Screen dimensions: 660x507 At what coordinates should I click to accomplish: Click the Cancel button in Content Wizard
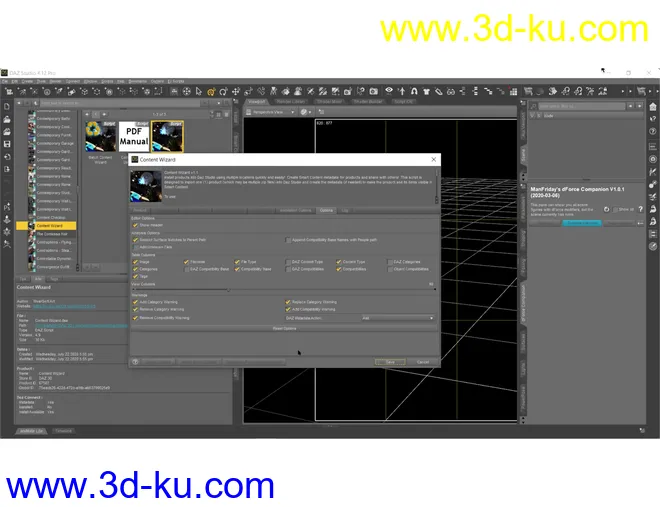click(422, 361)
